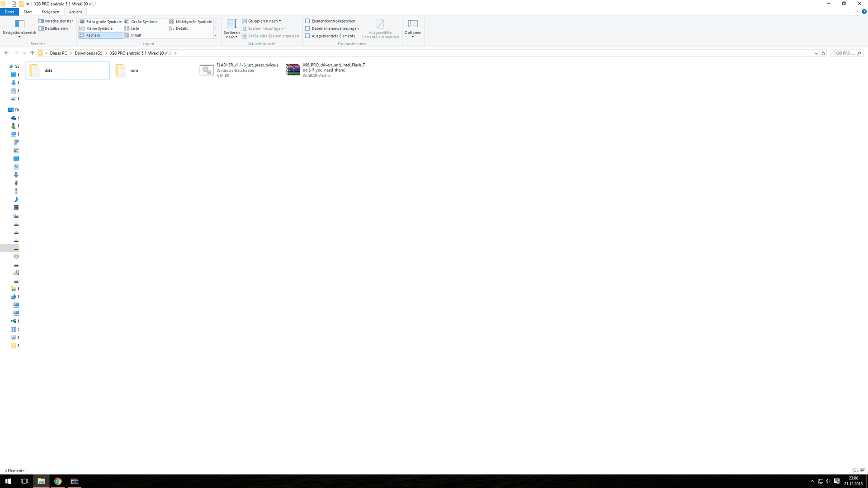This screenshot has width=868, height=488.
Task: Click the quick access toolbar properties checkmark
Action: [14, 4]
